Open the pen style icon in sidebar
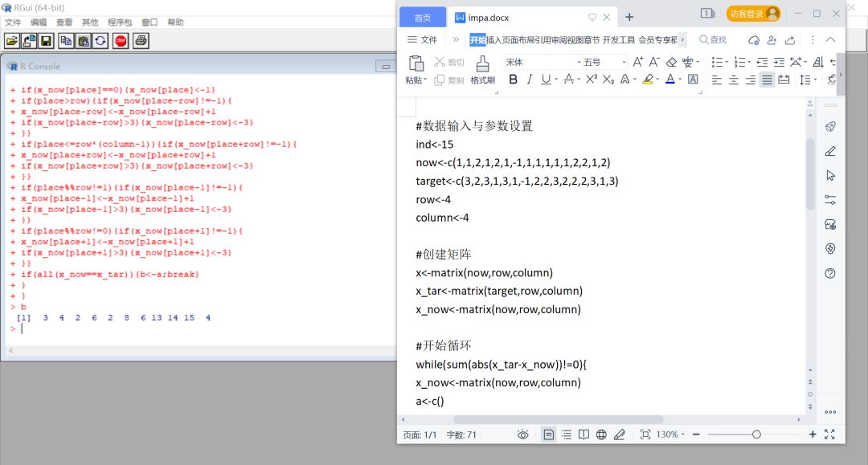This screenshot has width=868, height=465. [830, 151]
